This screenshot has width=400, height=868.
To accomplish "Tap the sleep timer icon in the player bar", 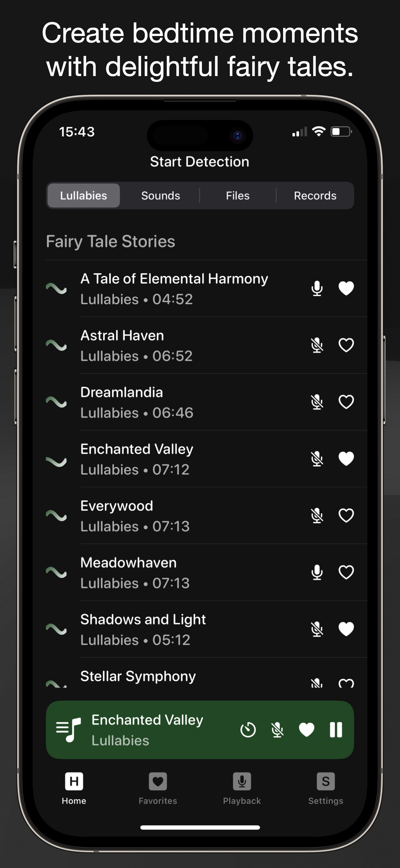I will (248, 730).
